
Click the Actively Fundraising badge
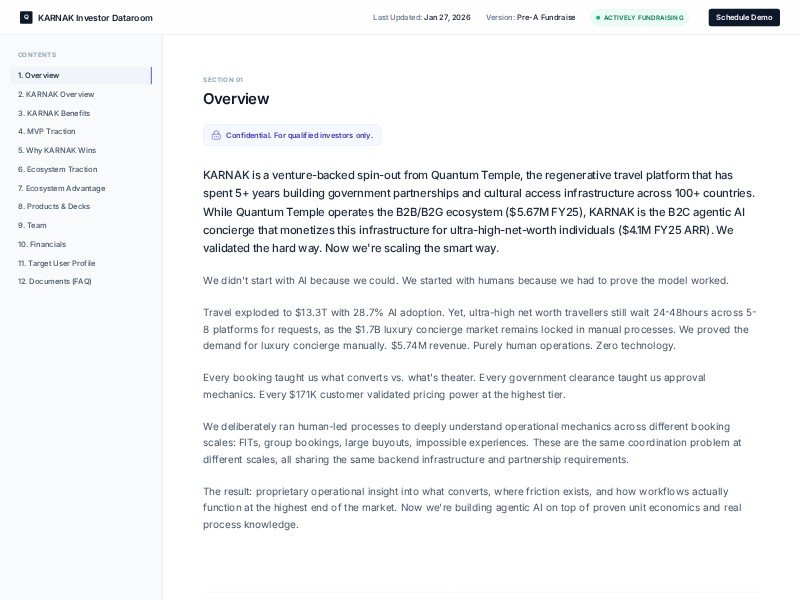click(640, 17)
